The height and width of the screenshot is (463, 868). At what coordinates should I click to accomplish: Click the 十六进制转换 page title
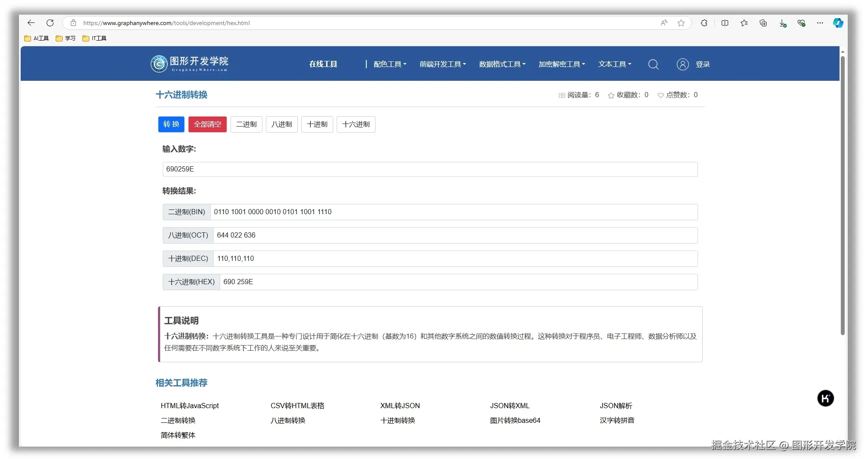pos(182,95)
